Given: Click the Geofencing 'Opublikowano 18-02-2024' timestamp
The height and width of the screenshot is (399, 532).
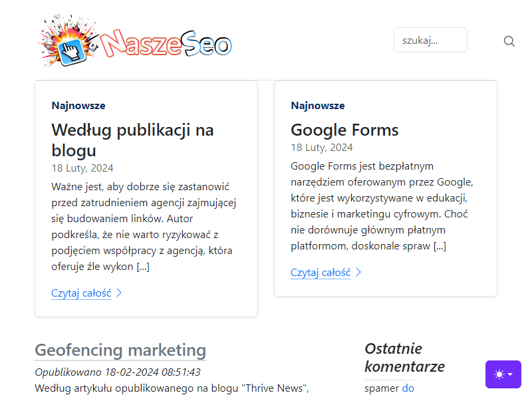Looking at the screenshot, I should coord(118,372).
